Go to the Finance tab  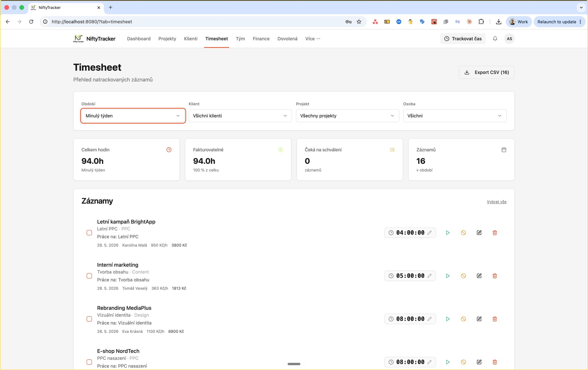pos(261,39)
